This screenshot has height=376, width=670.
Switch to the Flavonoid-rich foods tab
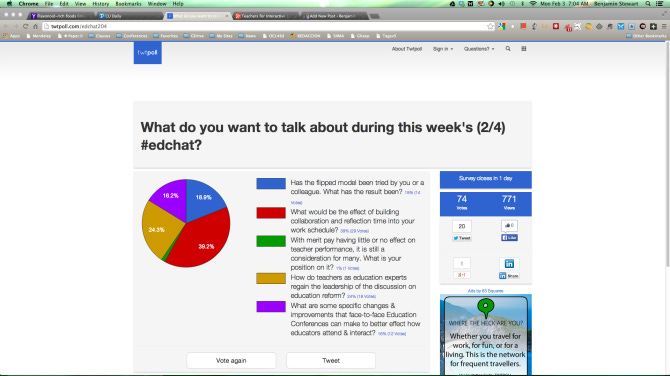click(61, 16)
